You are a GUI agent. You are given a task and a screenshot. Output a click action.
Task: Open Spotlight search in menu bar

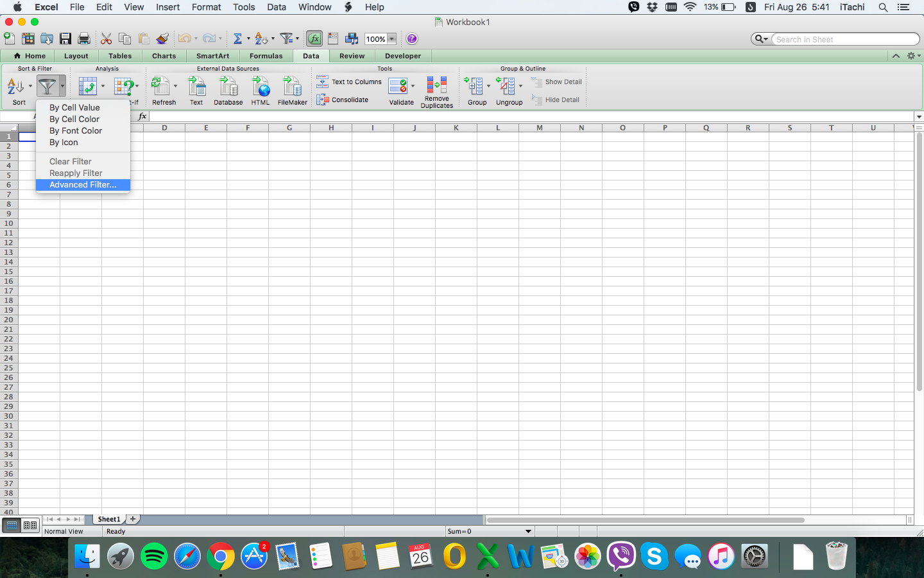click(883, 7)
